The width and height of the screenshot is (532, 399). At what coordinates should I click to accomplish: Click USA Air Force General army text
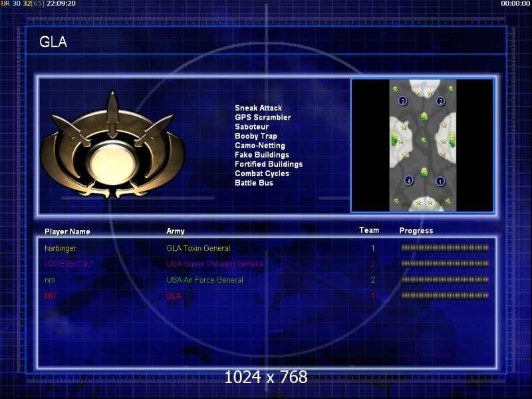(x=205, y=280)
